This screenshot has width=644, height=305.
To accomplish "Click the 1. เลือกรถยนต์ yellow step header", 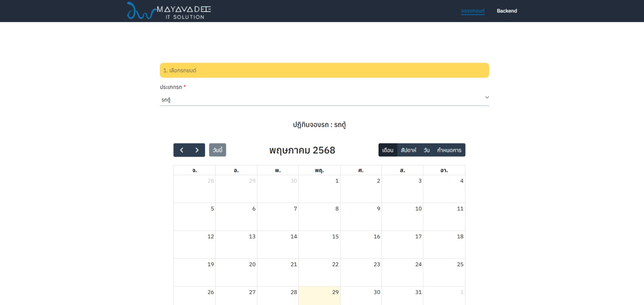I will 324,70.
